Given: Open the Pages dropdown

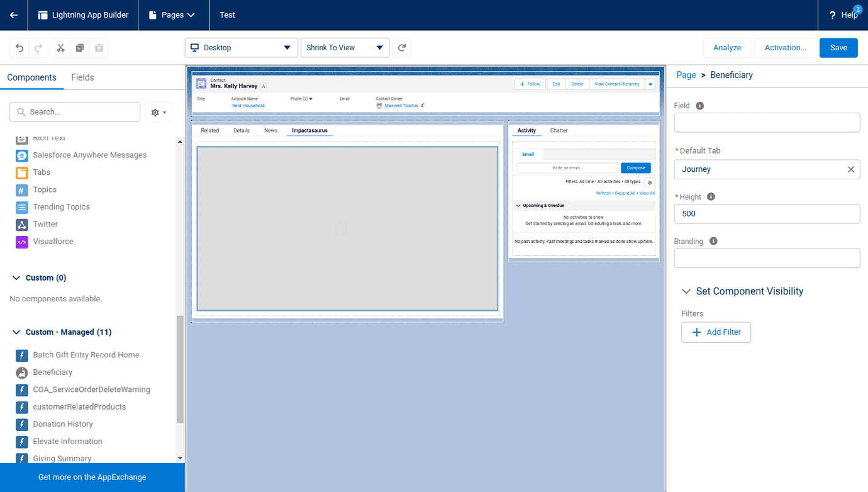Looking at the screenshot, I should (x=174, y=15).
